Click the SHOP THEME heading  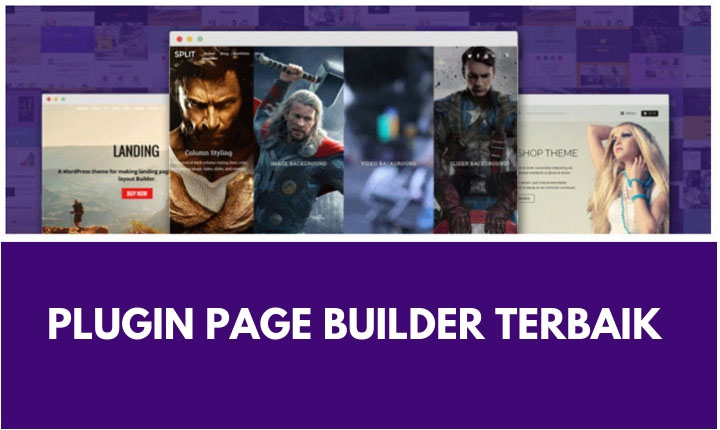[x=547, y=153]
